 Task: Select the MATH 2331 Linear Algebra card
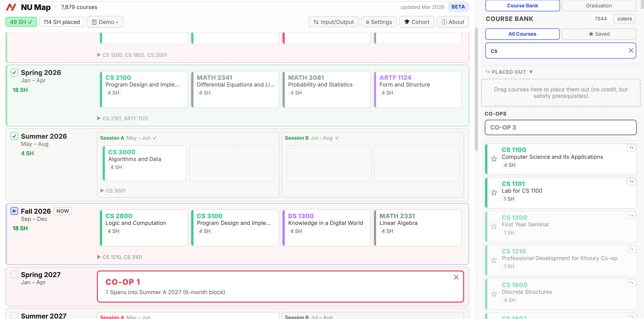point(417,228)
